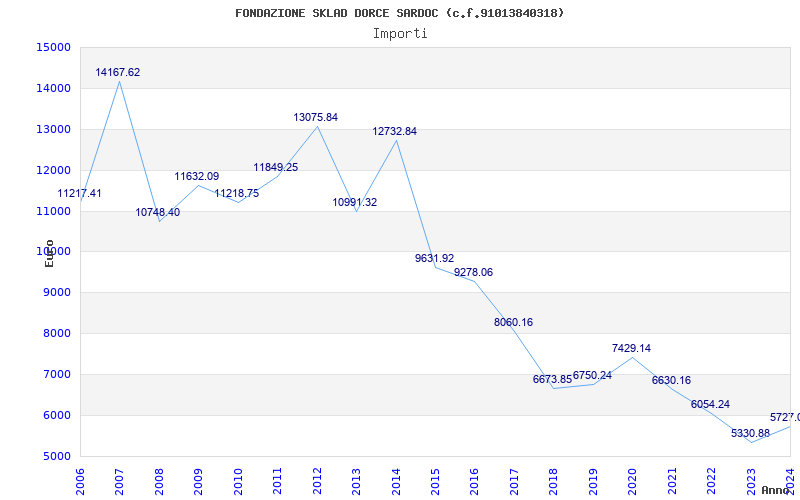
Task: Select the 6750.24 data label
Action: [x=592, y=376]
